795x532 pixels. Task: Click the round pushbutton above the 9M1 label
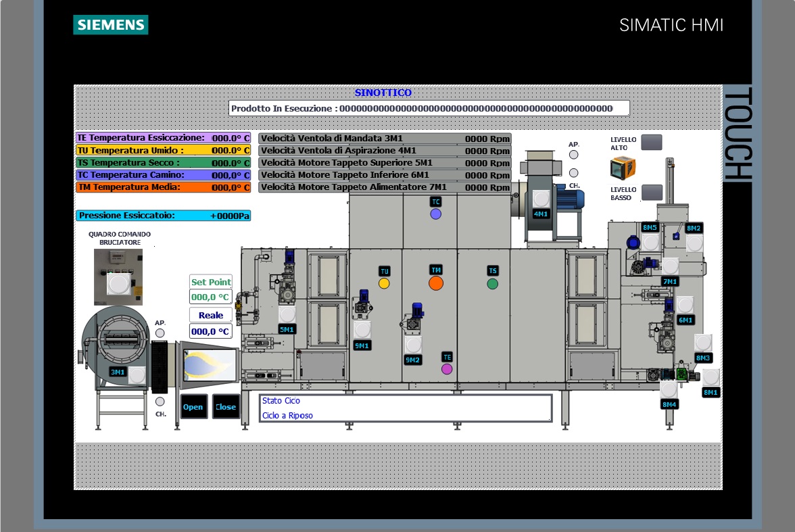tap(362, 330)
